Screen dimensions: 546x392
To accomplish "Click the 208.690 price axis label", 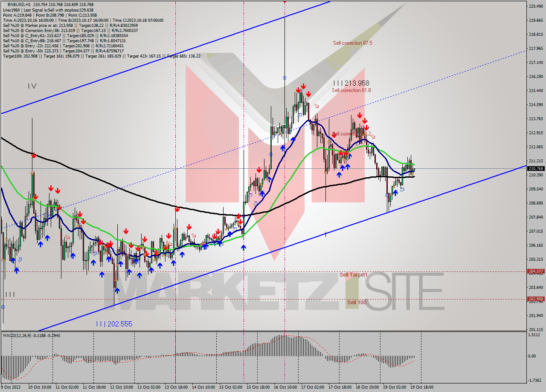I will (536, 203).
